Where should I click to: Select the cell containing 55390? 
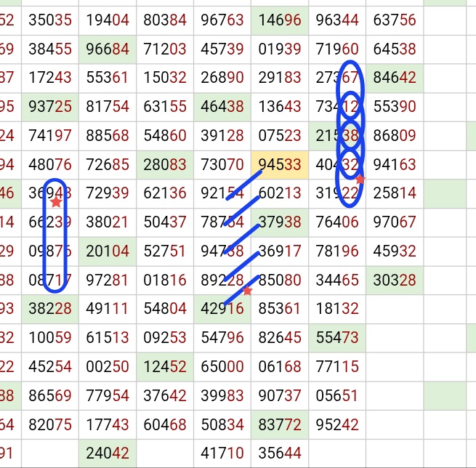(395, 107)
